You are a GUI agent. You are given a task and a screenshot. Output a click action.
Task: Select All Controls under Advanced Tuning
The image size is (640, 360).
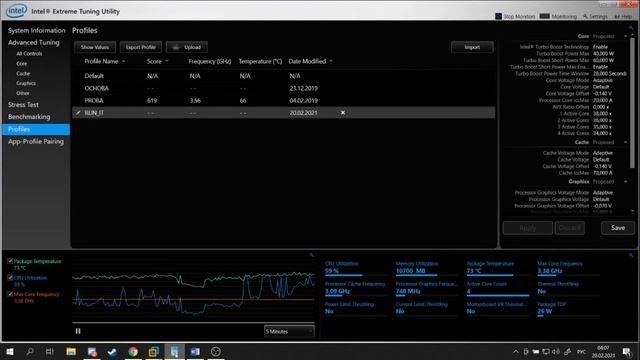(x=29, y=53)
